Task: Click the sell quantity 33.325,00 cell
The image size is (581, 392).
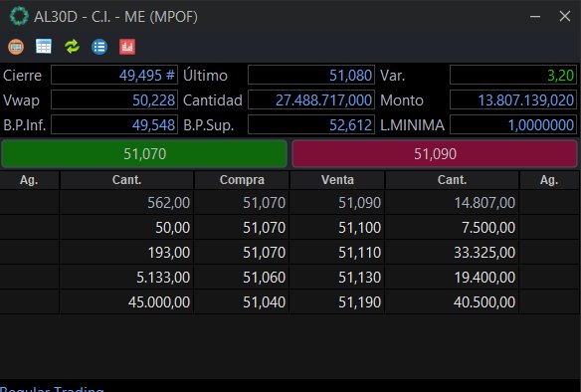Action: pos(452,253)
